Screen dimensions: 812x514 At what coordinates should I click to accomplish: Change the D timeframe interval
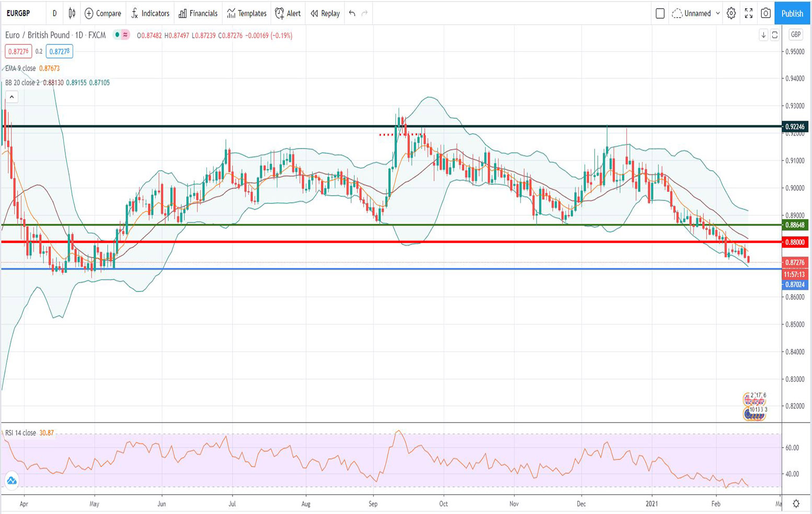(x=54, y=14)
